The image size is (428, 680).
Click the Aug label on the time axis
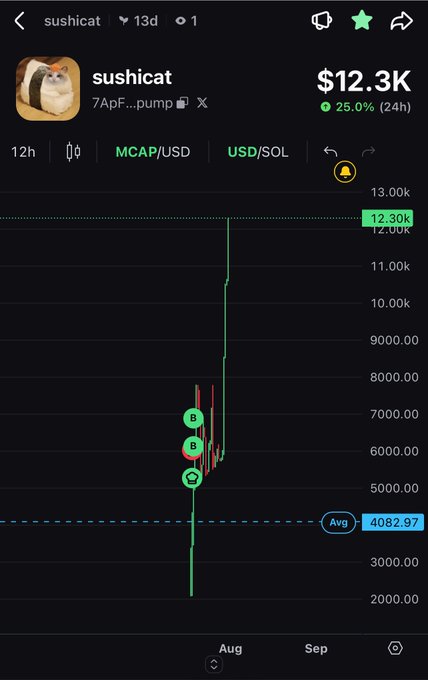click(x=230, y=648)
